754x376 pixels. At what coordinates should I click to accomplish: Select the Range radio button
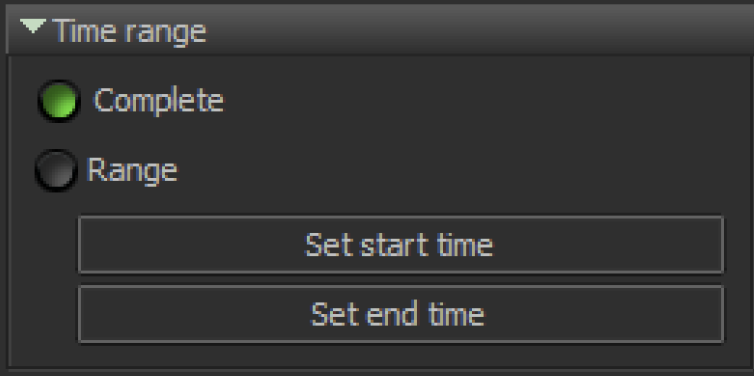[x=56, y=170]
